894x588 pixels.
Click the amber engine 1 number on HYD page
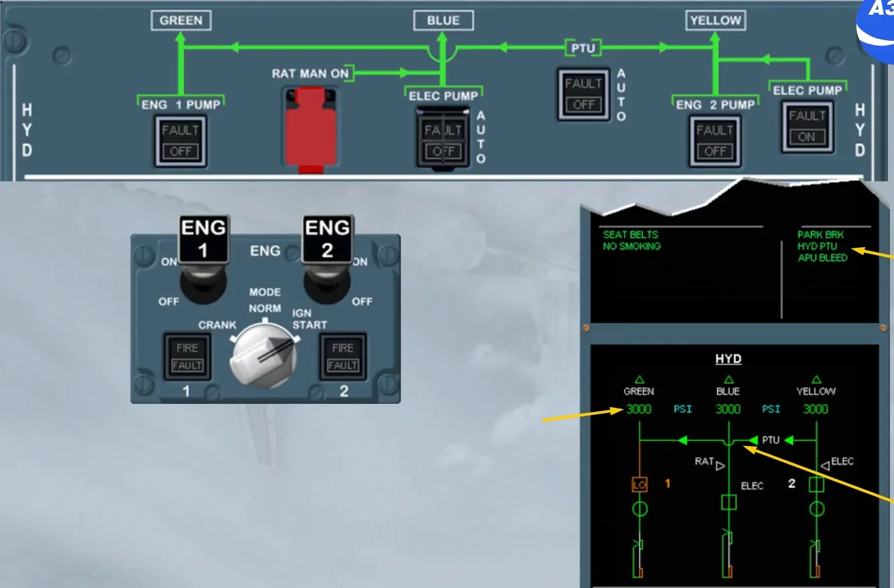pos(667,484)
